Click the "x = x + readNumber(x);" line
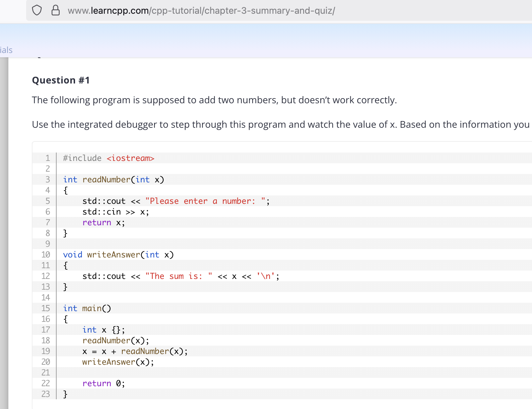 pyautogui.click(x=135, y=351)
